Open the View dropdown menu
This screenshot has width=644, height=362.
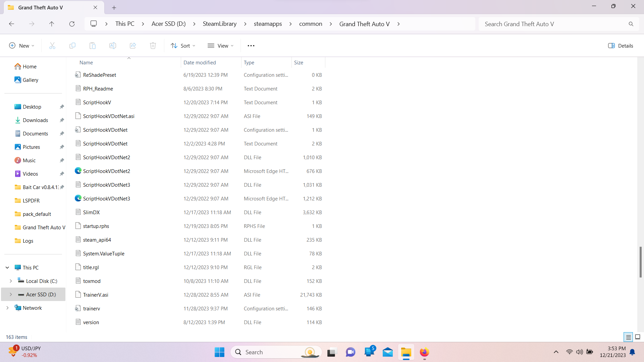220,46
